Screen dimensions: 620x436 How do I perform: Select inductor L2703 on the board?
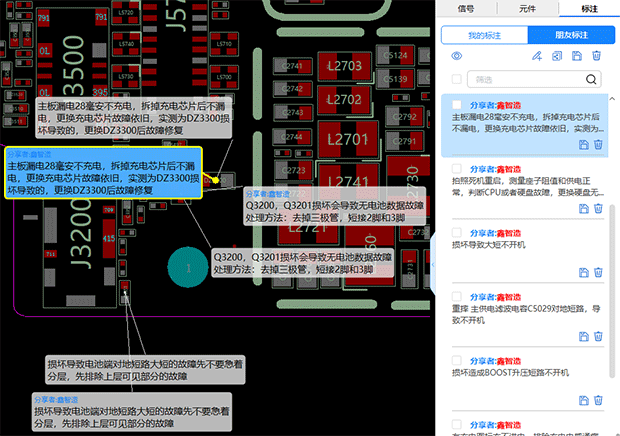point(345,66)
